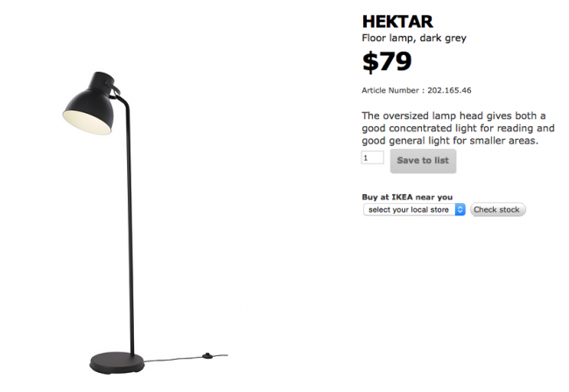The image size is (569, 392).
Task: Click the blue arrows on store selector
Action: (460, 210)
